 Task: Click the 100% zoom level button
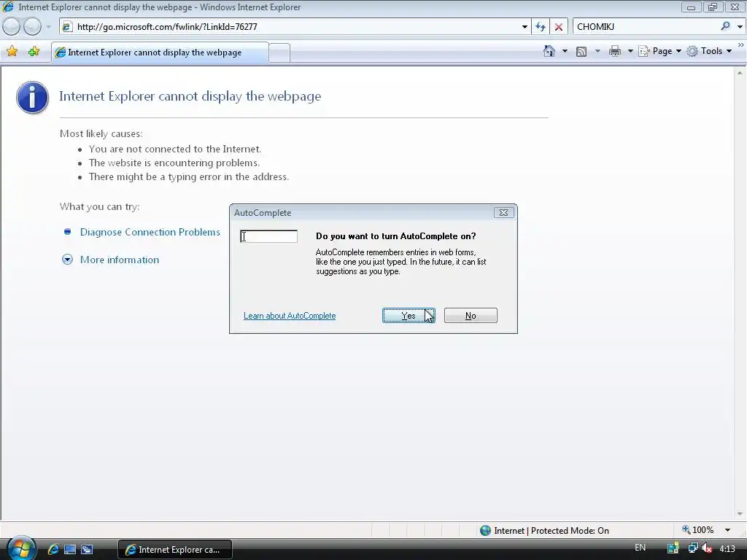tap(697, 530)
